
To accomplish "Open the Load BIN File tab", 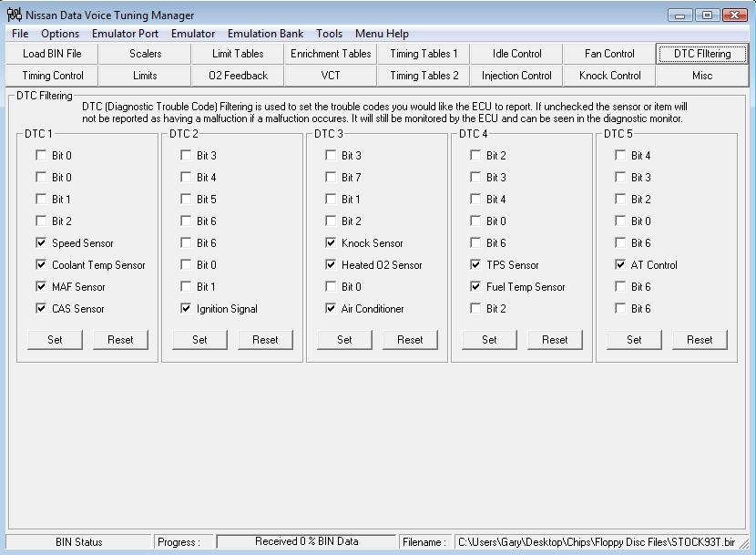I will click(x=52, y=54).
